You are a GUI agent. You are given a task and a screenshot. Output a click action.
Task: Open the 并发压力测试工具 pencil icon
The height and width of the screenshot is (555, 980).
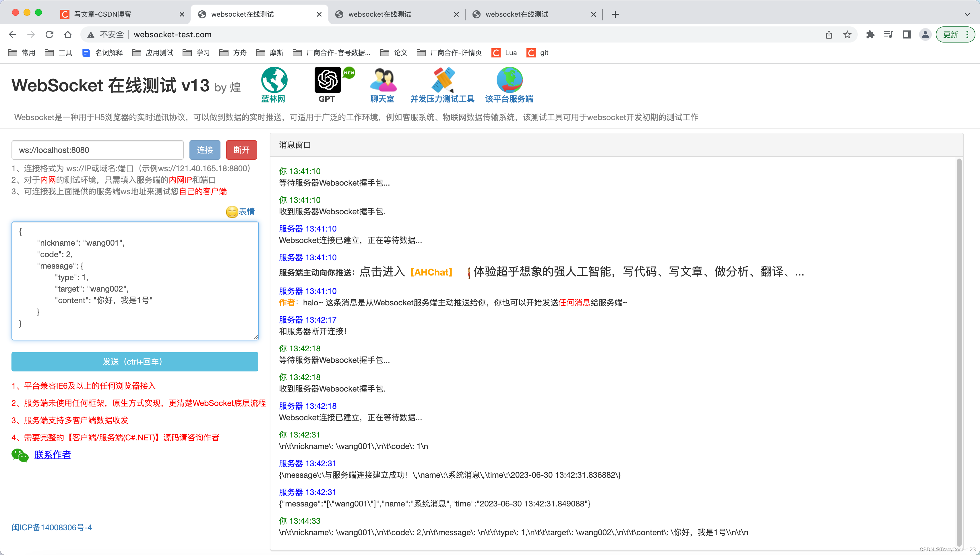click(443, 80)
